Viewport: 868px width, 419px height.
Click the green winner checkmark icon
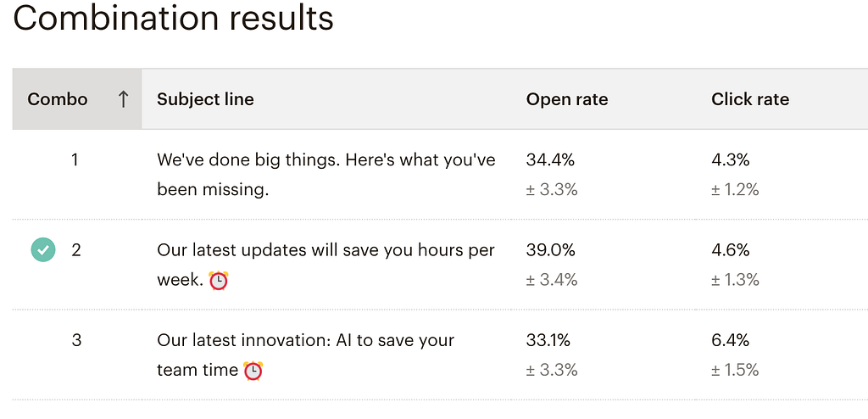click(42, 249)
